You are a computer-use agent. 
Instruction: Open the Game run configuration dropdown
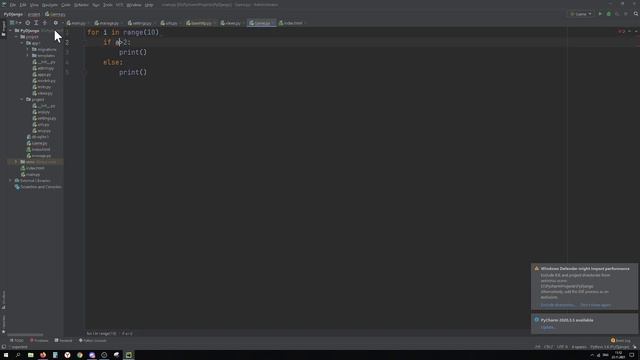(581, 14)
